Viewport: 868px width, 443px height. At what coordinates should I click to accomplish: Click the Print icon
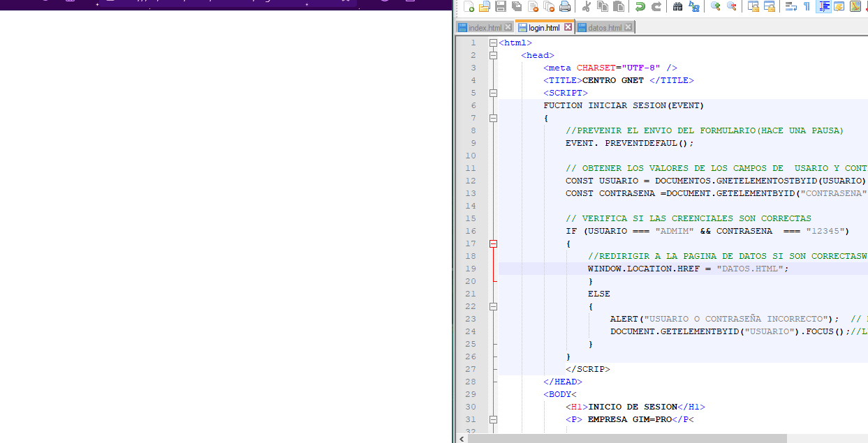click(x=565, y=7)
